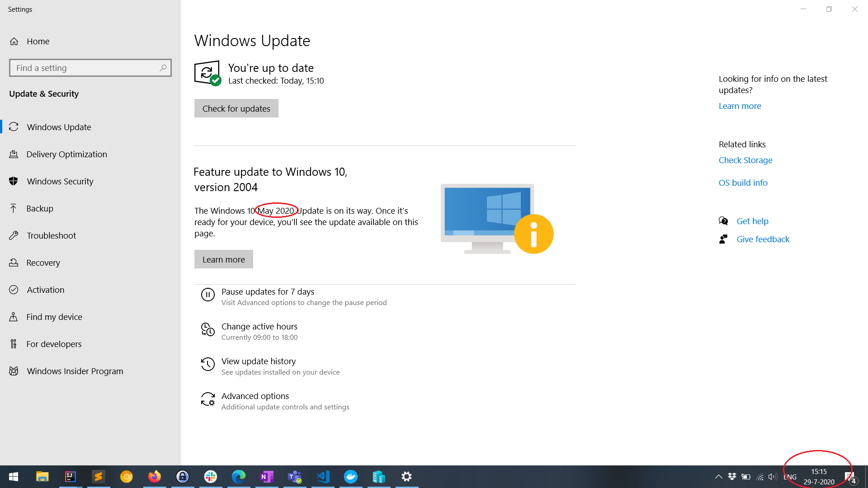Viewport: 868px width, 488px height.
Task: Open the Windows Start menu
Action: point(14,477)
